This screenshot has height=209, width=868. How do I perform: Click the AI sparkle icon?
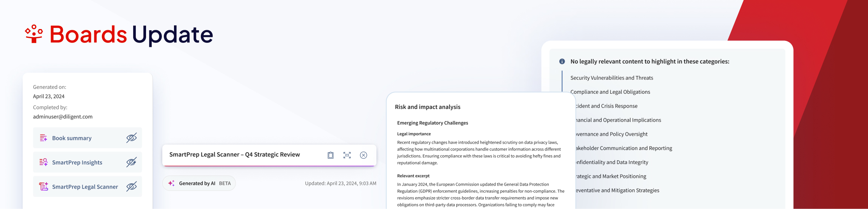[x=171, y=183]
